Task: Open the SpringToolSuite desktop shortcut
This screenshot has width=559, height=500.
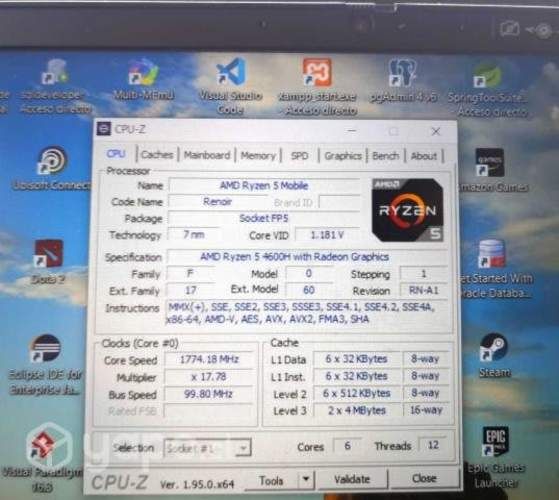Action: click(488, 90)
